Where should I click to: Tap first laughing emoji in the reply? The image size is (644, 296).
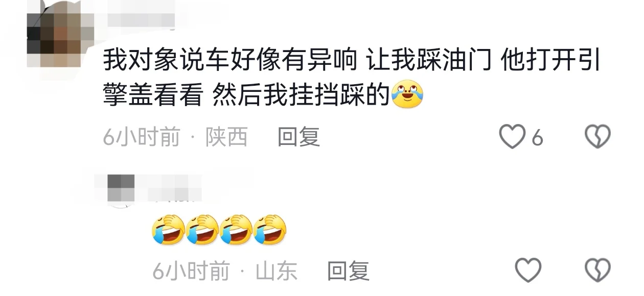[x=169, y=229]
